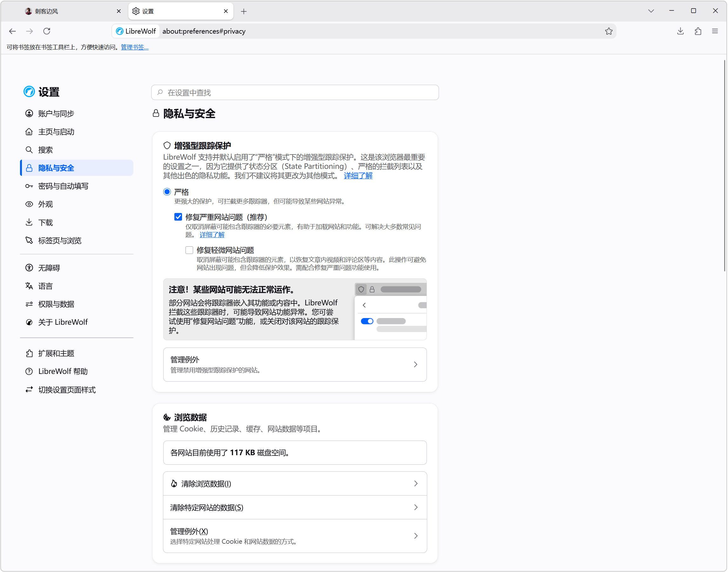Click the address bar URL about:preferences#privacy
The height and width of the screenshot is (572, 728).
(x=204, y=31)
